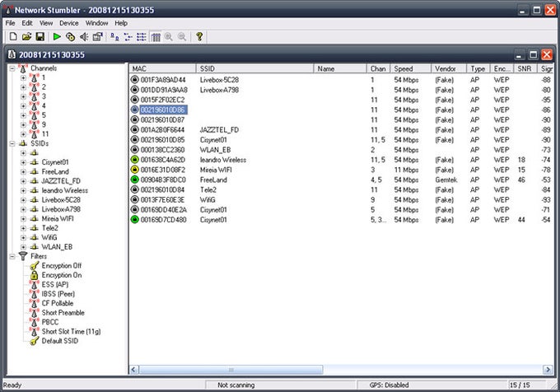
Task: Switch to list view icon
Action: [142, 36]
